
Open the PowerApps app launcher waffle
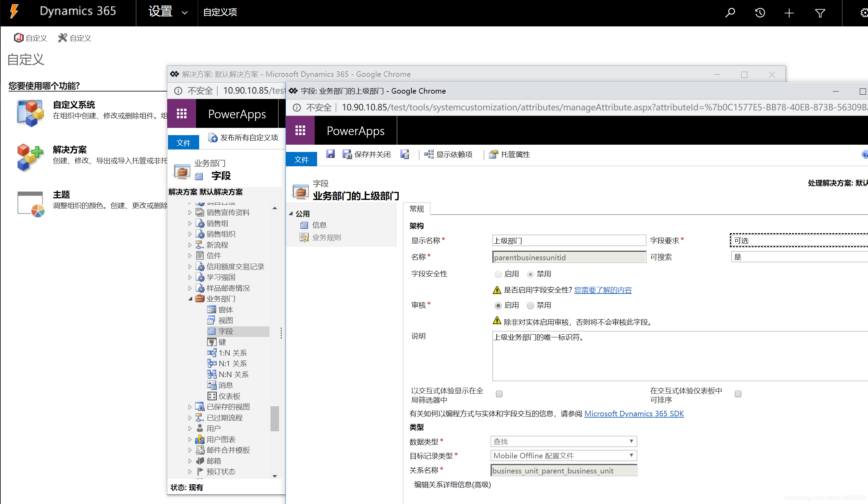coord(300,131)
